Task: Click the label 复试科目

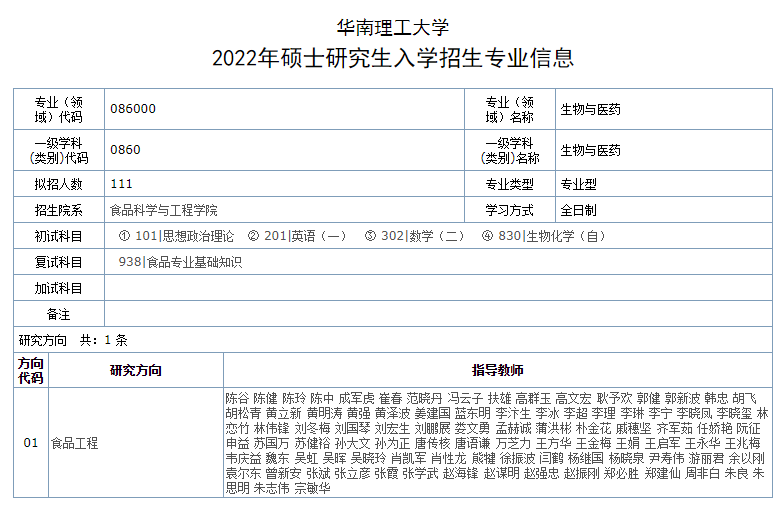Action: coord(58,262)
